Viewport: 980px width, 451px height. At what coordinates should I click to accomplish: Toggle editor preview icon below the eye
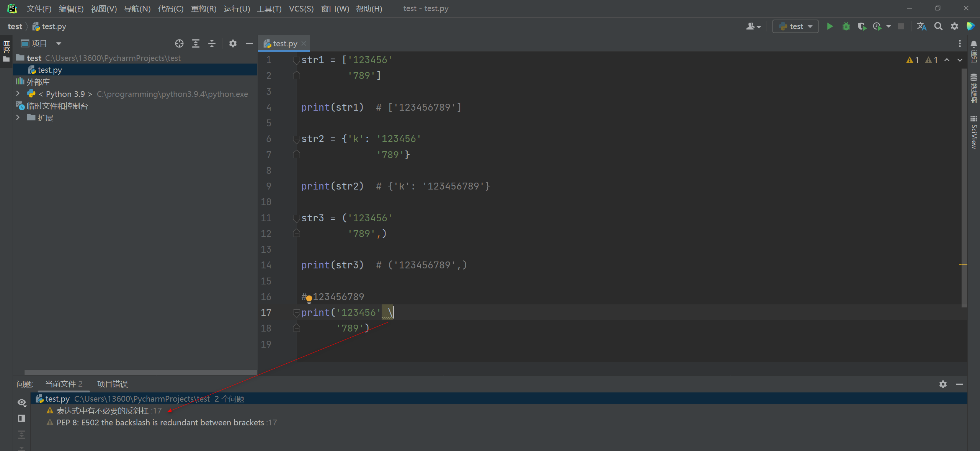pyautogui.click(x=21, y=418)
